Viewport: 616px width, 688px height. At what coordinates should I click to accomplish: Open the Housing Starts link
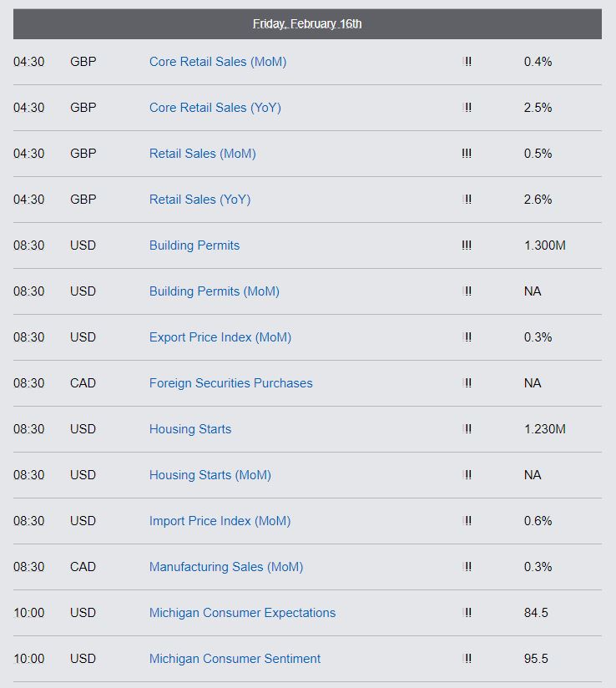(190, 429)
